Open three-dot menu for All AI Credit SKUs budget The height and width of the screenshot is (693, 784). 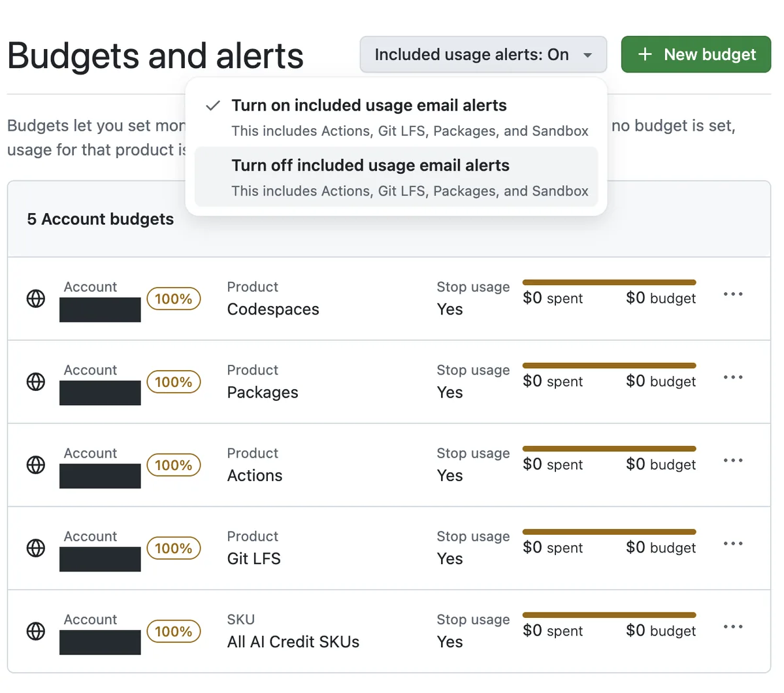pos(733,626)
